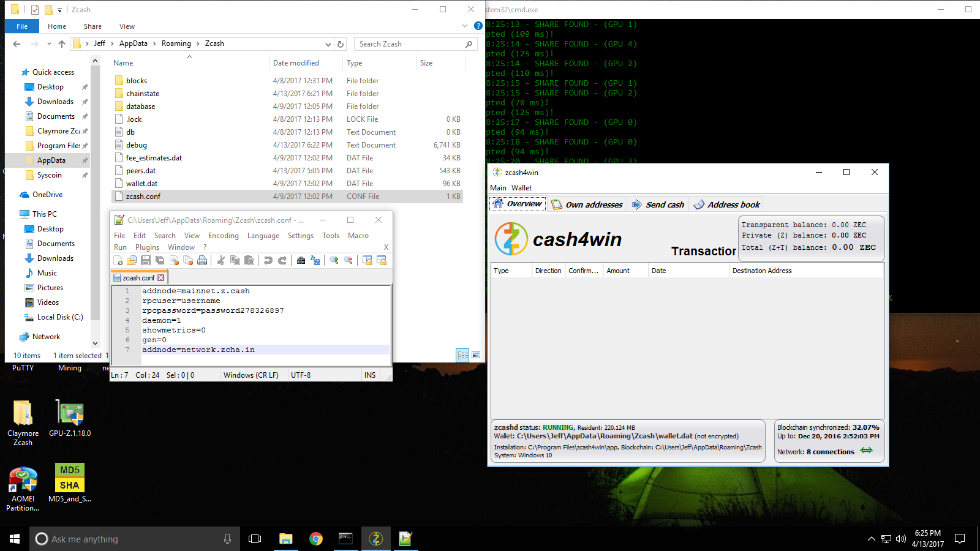Click the Task View taskbar icon
Screen dimensions: 980x551
click(255, 539)
